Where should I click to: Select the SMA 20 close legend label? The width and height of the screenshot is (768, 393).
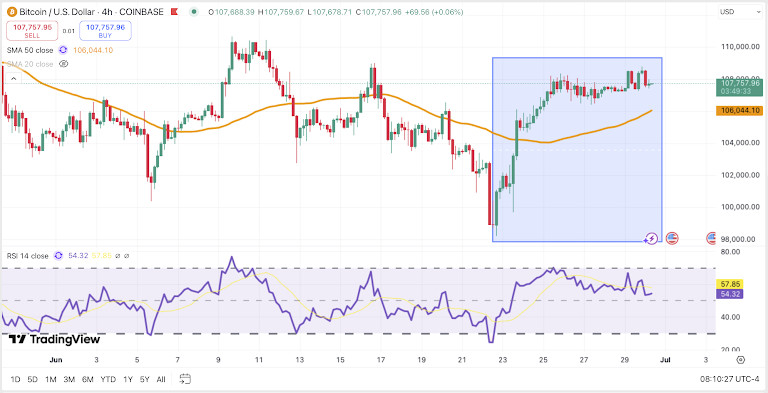click(30, 64)
